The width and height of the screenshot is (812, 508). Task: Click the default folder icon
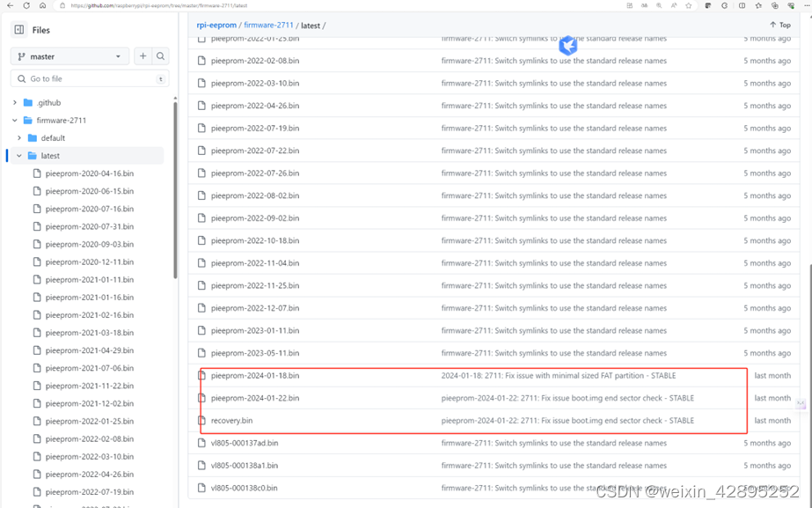pyautogui.click(x=33, y=138)
